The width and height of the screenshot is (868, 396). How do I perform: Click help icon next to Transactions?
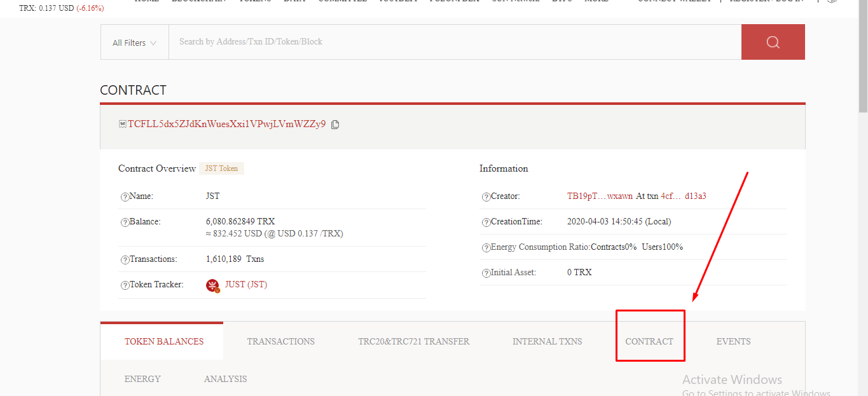point(125,260)
